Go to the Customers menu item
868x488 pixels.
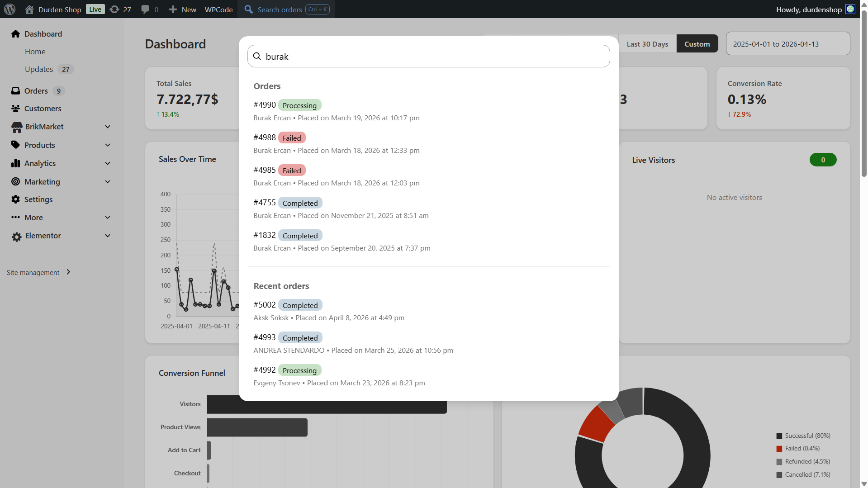43,109
